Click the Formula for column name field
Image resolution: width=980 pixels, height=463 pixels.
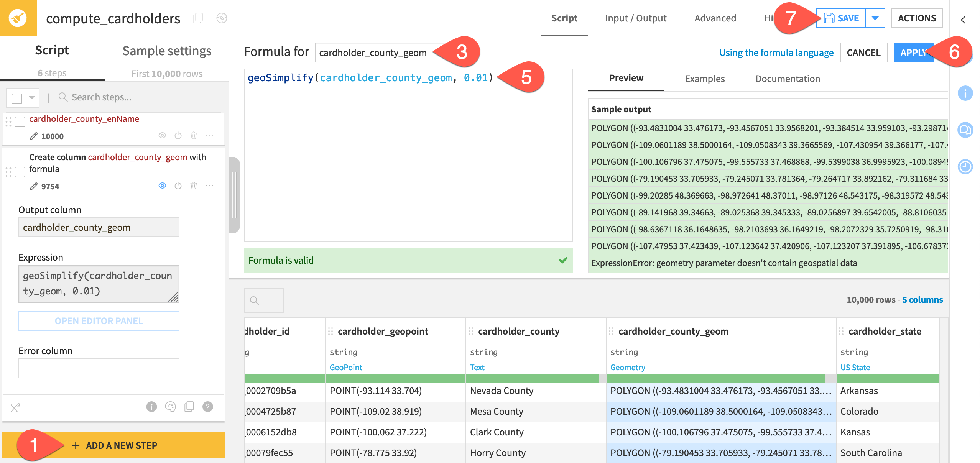tap(383, 53)
